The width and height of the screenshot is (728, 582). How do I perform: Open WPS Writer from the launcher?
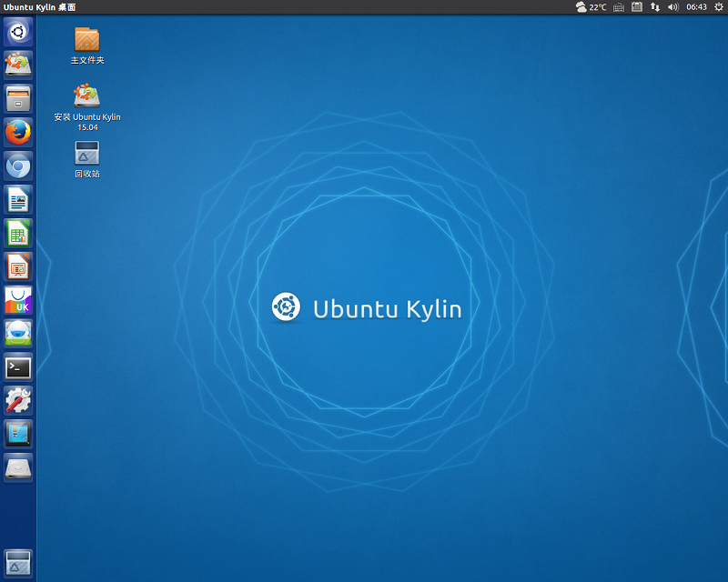tap(17, 199)
